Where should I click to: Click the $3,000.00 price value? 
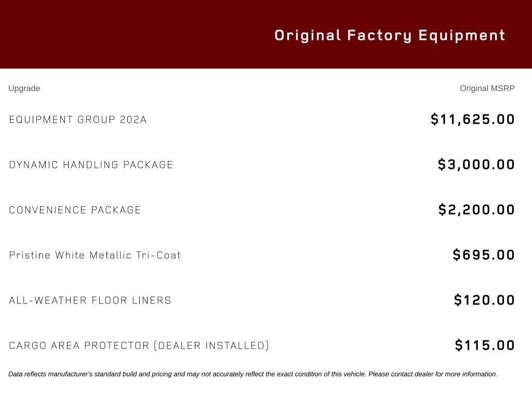pos(476,165)
